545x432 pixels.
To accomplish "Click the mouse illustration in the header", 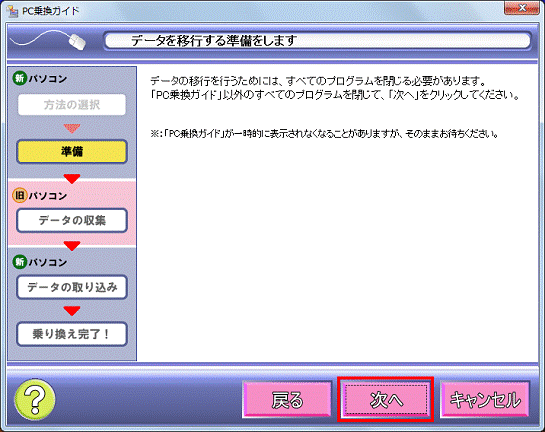I will (x=77, y=42).
